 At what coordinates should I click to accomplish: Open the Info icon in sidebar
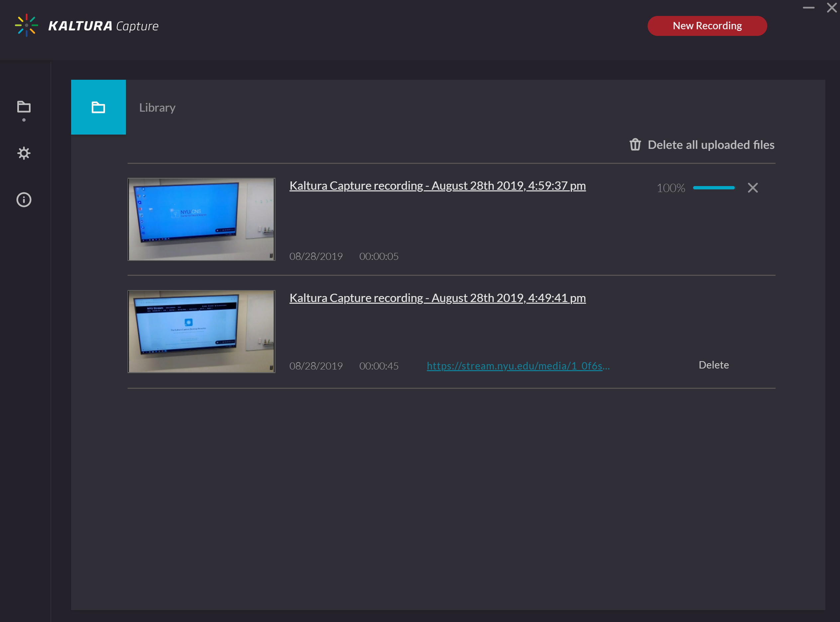(24, 200)
